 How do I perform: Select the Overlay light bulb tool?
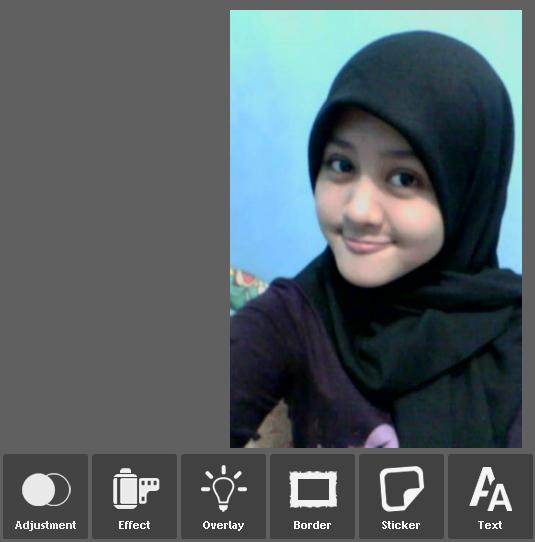click(x=223, y=496)
